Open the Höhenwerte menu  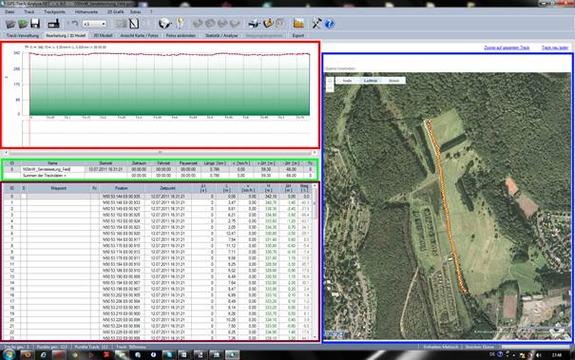click(x=86, y=12)
